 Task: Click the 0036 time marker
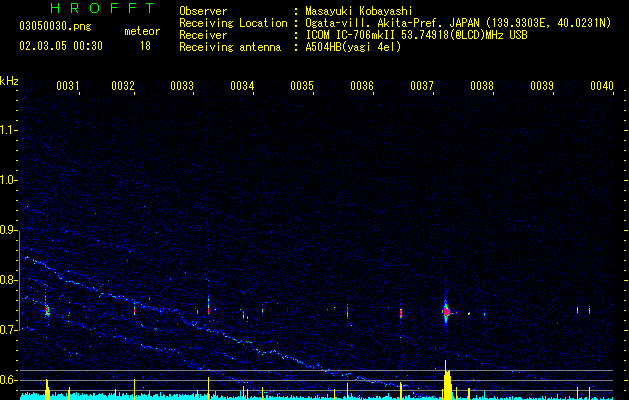point(362,86)
